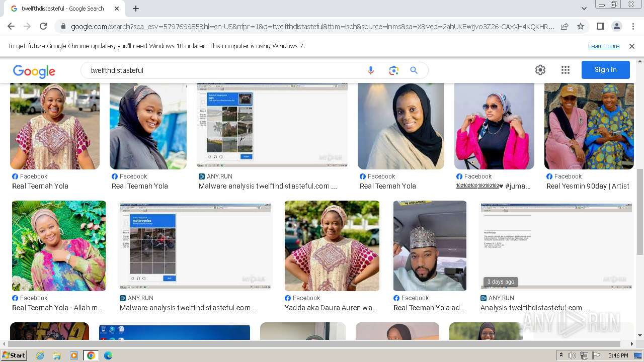
Task: Click ANY.RUN source above 'Analysis twelfthdistasteful.com'
Action: pos(497,298)
